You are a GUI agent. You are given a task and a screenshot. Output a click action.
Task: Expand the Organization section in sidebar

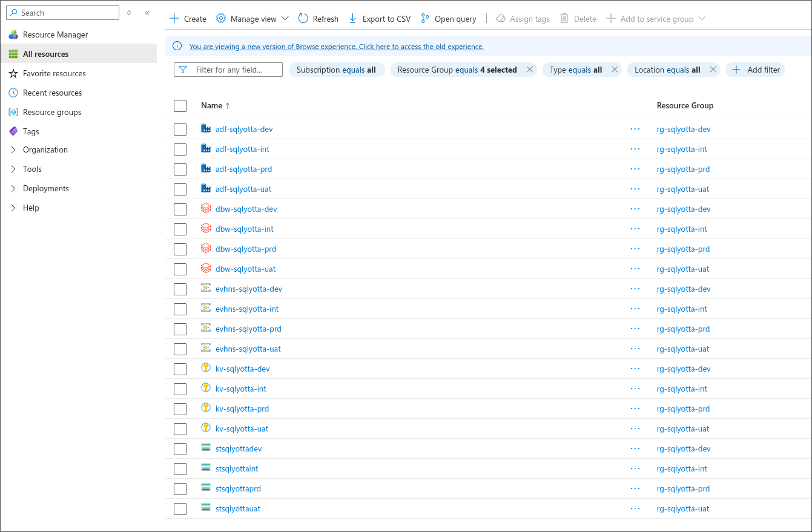point(13,149)
